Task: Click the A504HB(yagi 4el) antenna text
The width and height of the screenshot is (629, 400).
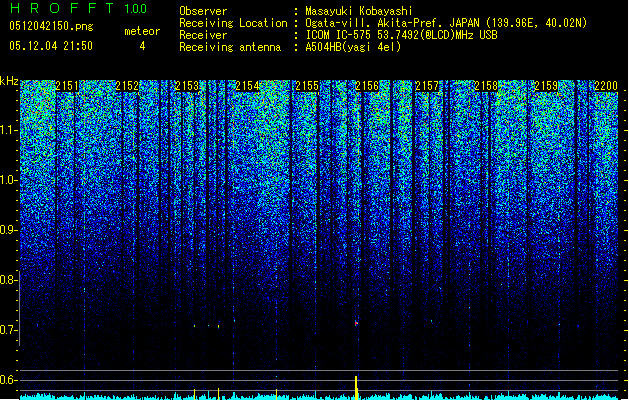Action: click(x=353, y=47)
